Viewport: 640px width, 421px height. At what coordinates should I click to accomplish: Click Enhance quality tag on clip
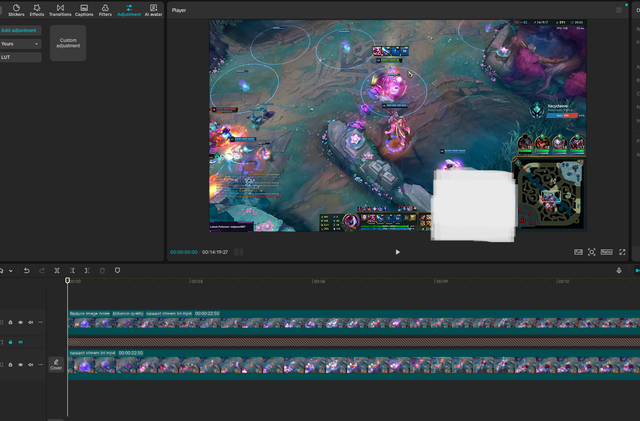[128, 314]
